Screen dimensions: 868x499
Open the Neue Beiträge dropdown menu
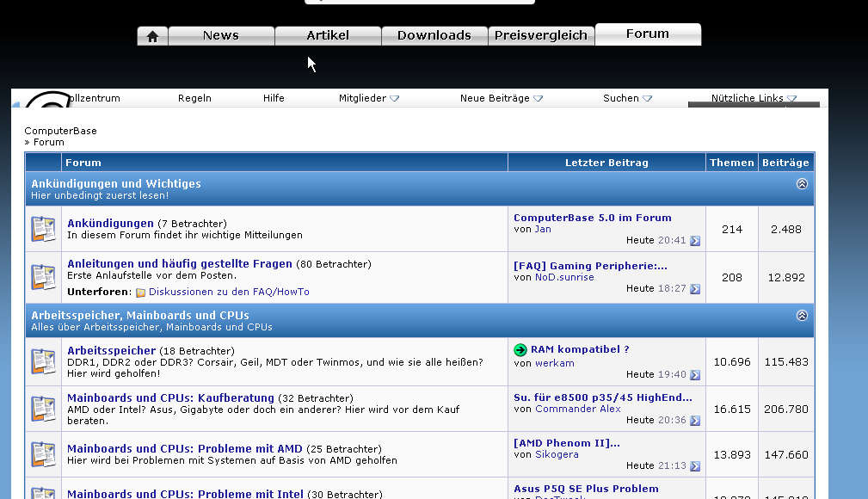(x=501, y=98)
